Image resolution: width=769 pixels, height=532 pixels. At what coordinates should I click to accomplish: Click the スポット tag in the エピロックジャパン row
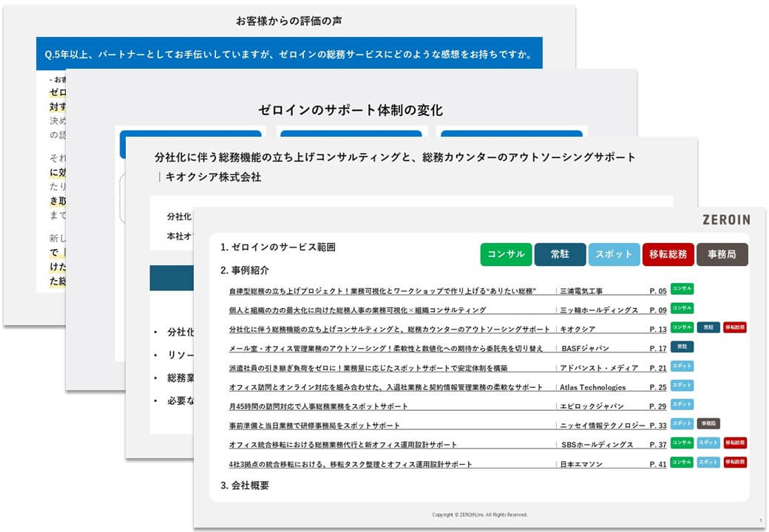click(x=682, y=404)
